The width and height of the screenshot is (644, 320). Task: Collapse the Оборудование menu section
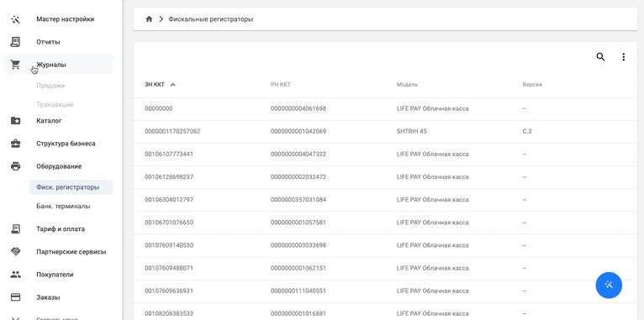tap(58, 166)
